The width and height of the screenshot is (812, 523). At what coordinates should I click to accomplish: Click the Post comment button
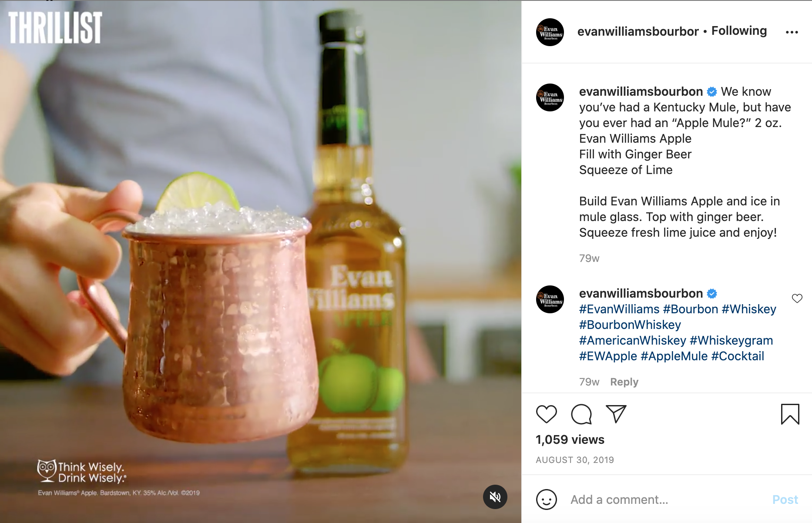coord(785,500)
